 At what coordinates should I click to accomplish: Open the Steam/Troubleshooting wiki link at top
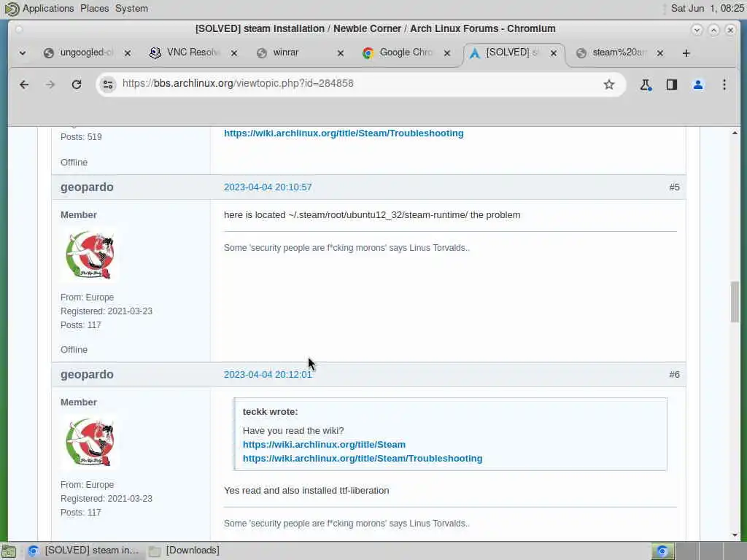click(x=344, y=133)
